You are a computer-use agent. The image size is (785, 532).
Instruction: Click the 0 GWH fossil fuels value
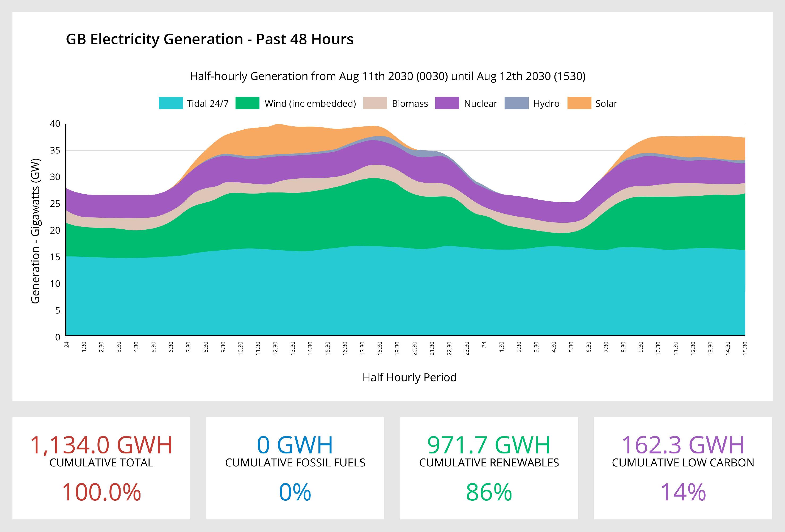295,445
